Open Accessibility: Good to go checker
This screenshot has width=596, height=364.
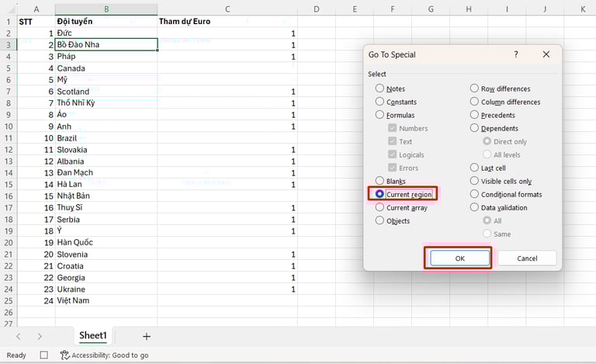[x=105, y=355]
